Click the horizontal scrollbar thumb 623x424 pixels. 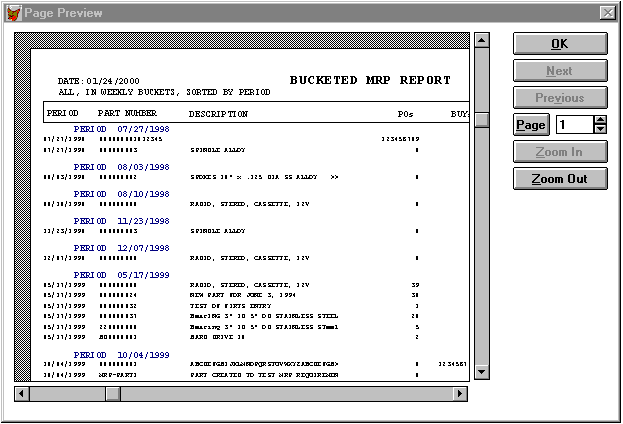[113, 394]
